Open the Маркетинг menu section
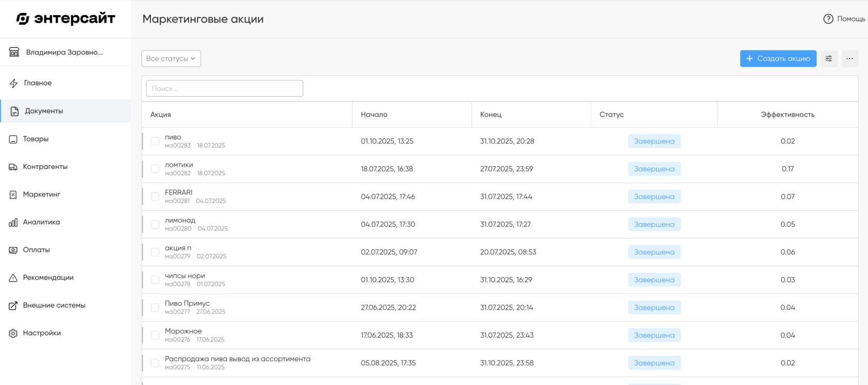Viewport: 868px width, 385px height. pyautogui.click(x=41, y=195)
